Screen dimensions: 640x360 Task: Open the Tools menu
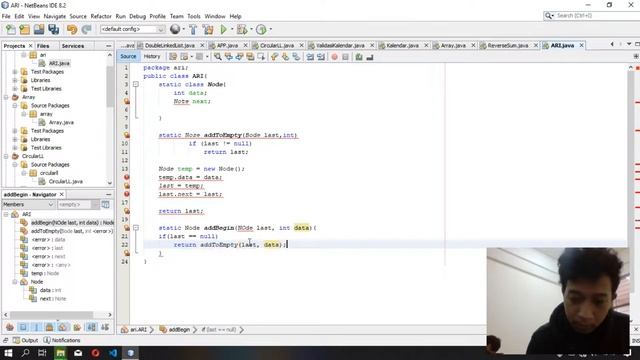[194, 16]
